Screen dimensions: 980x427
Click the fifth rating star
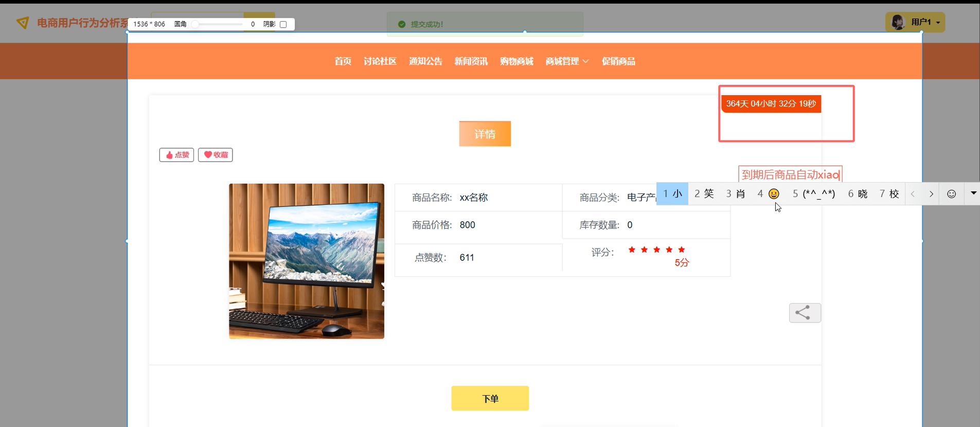pos(682,250)
